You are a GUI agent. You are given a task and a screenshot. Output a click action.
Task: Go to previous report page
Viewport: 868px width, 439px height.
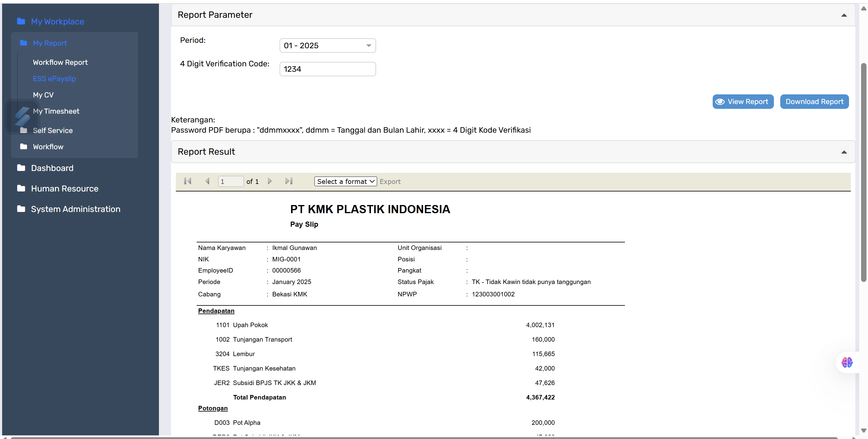(207, 181)
